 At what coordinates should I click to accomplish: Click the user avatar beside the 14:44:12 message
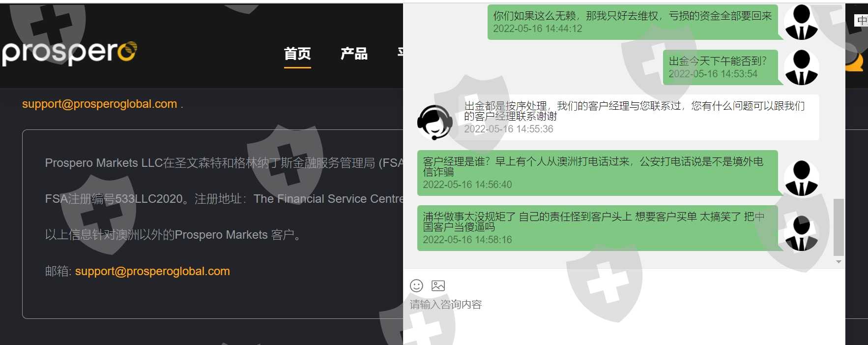(801, 22)
